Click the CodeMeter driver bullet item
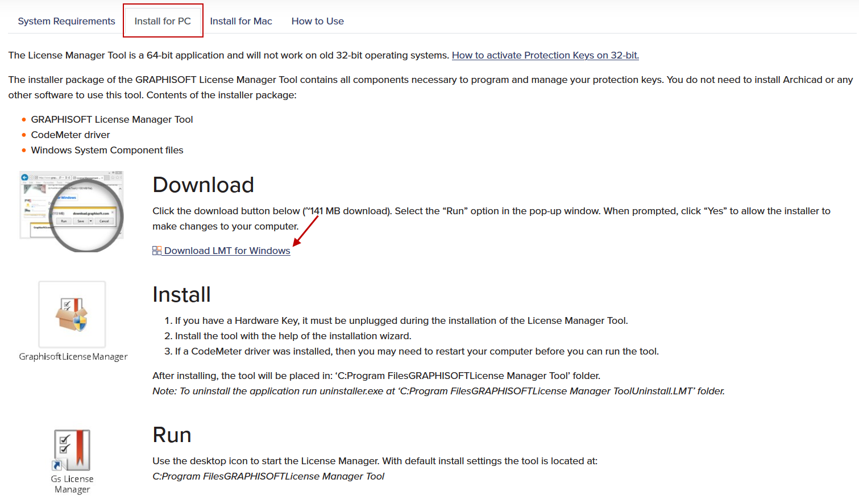Viewport: 859px width, 504px height. 70,135
